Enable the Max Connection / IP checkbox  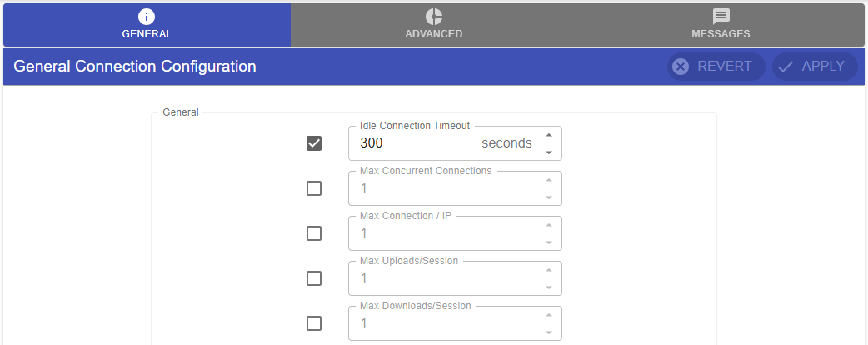314,233
